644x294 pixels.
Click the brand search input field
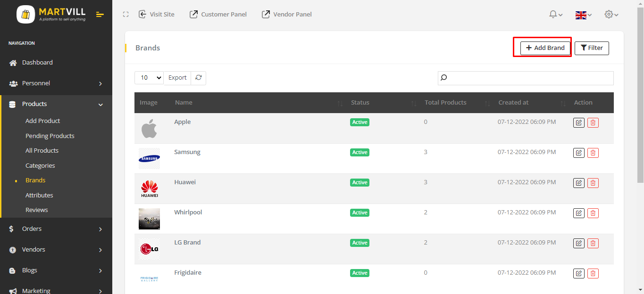coord(526,78)
